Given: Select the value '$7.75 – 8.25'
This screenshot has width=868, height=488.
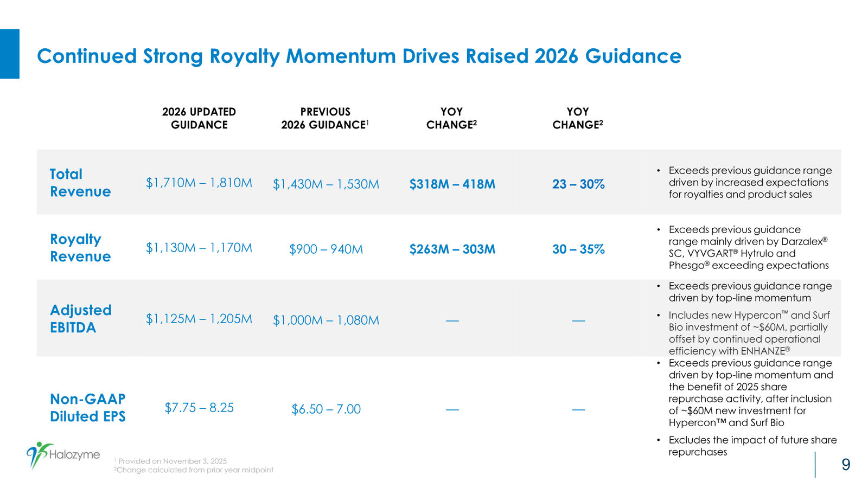Looking at the screenshot, I should (x=199, y=408).
